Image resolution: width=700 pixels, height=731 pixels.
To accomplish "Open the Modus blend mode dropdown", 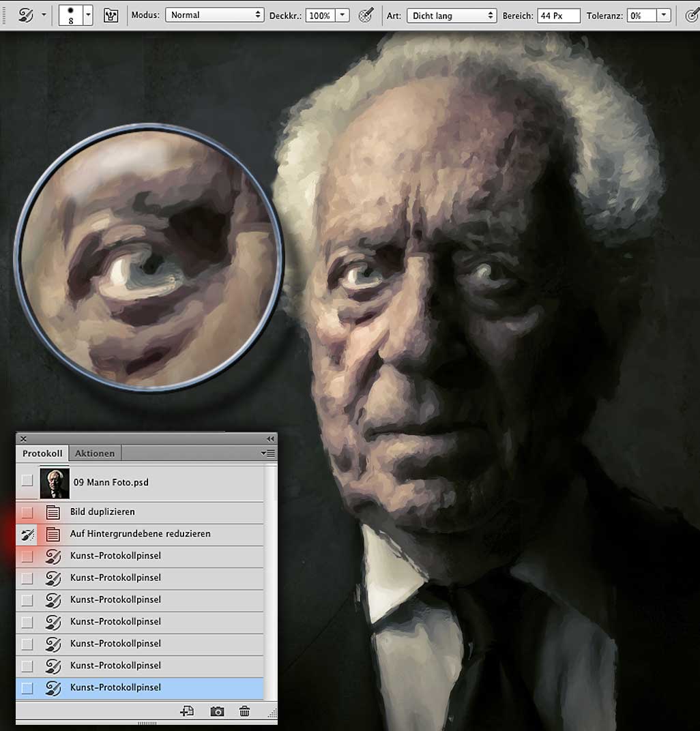I will point(214,15).
